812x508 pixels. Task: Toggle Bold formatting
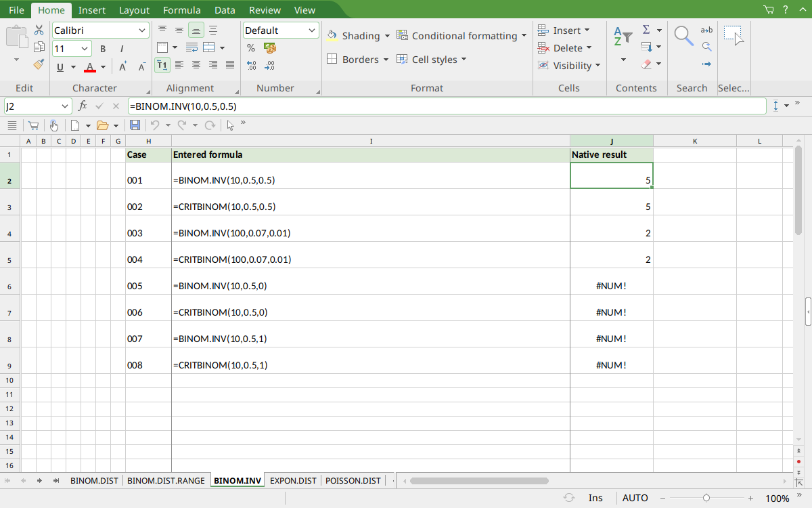tap(103, 49)
